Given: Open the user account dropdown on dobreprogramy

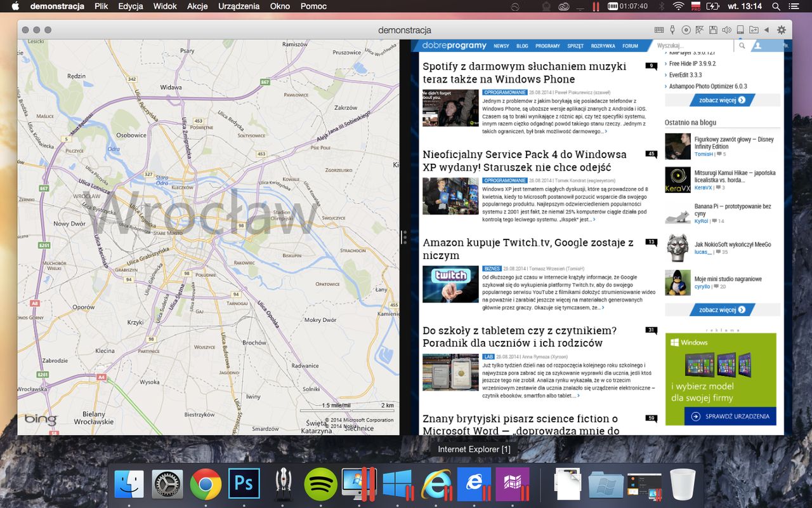Looking at the screenshot, I should [766, 46].
